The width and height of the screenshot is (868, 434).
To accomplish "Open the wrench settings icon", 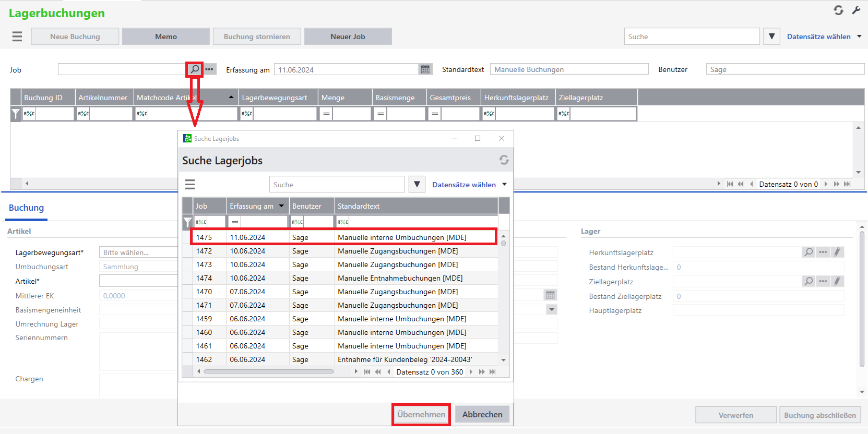I will click(856, 10).
